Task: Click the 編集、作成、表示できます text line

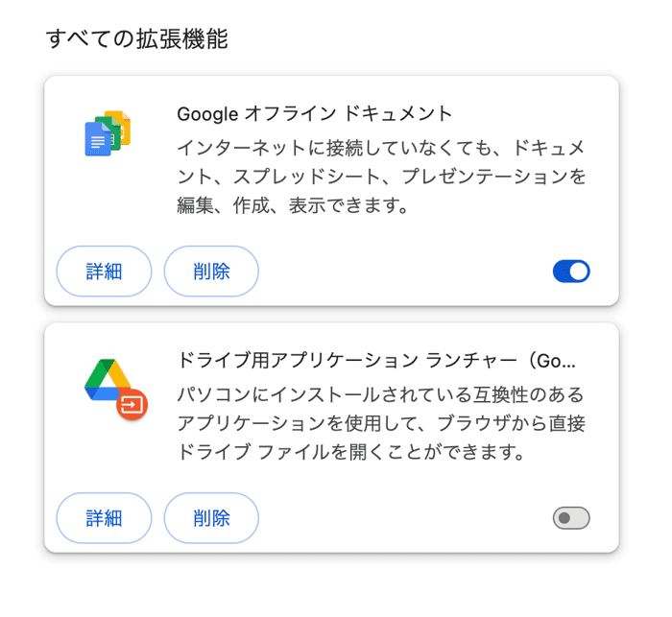Action: (x=293, y=205)
